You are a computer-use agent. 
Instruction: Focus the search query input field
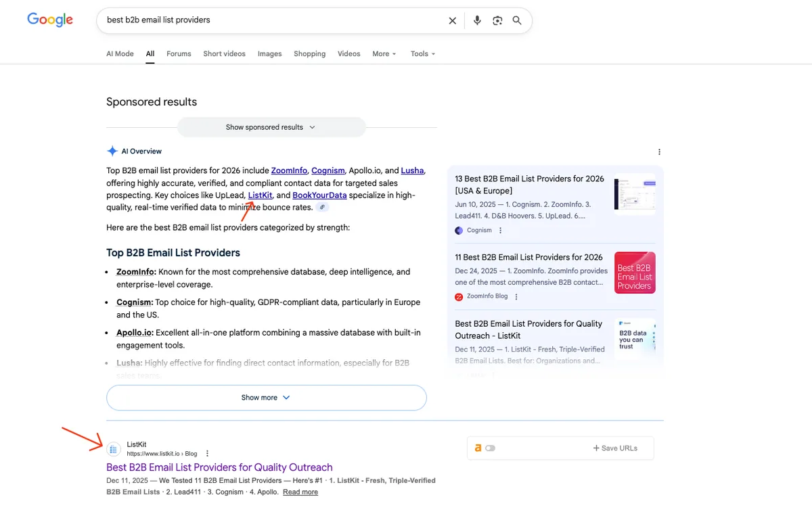pyautogui.click(x=271, y=20)
